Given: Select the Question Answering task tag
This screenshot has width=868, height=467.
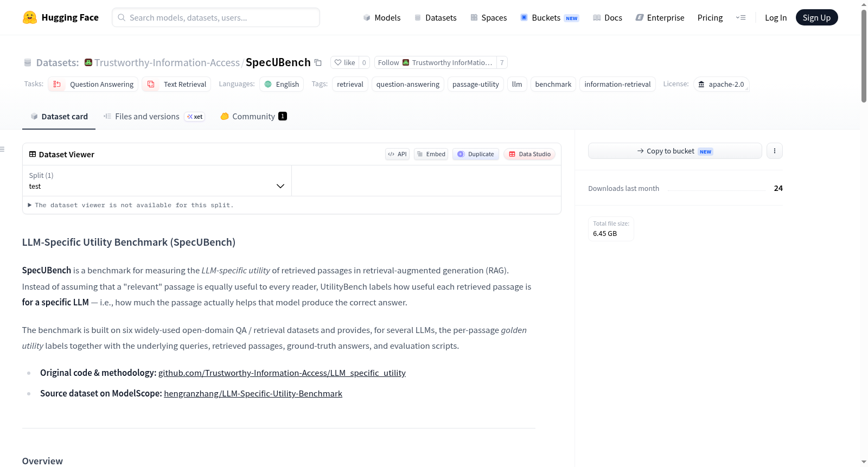Looking at the screenshot, I should click(93, 84).
